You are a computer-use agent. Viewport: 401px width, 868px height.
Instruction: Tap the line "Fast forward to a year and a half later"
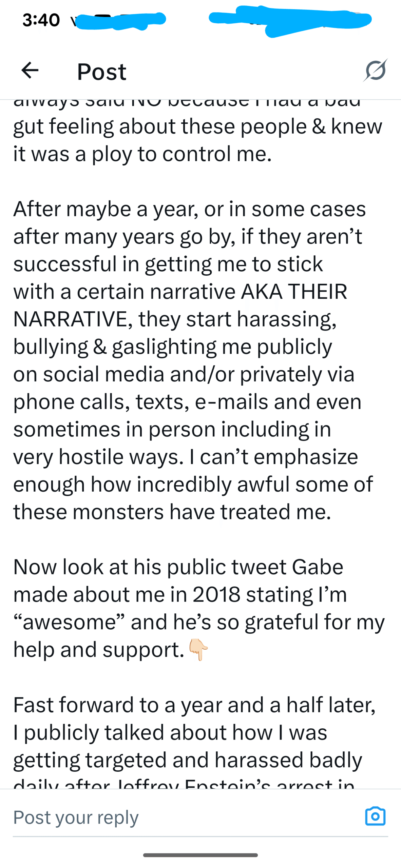click(194, 705)
